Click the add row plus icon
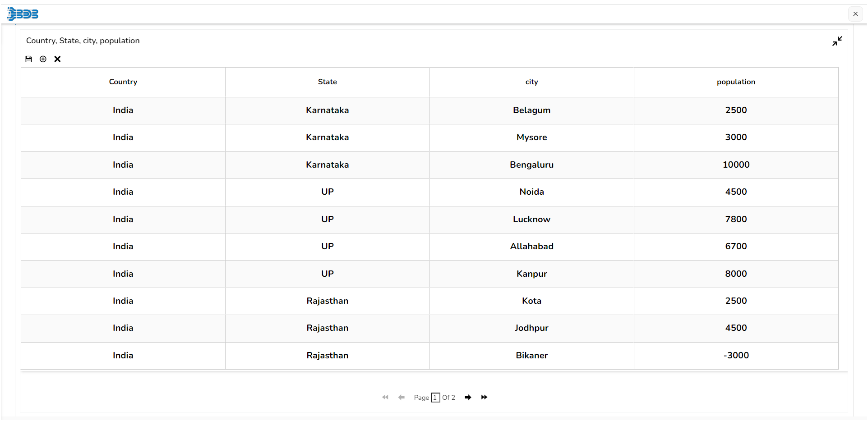The height and width of the screenshot is (421, 868). pos(43,59)
